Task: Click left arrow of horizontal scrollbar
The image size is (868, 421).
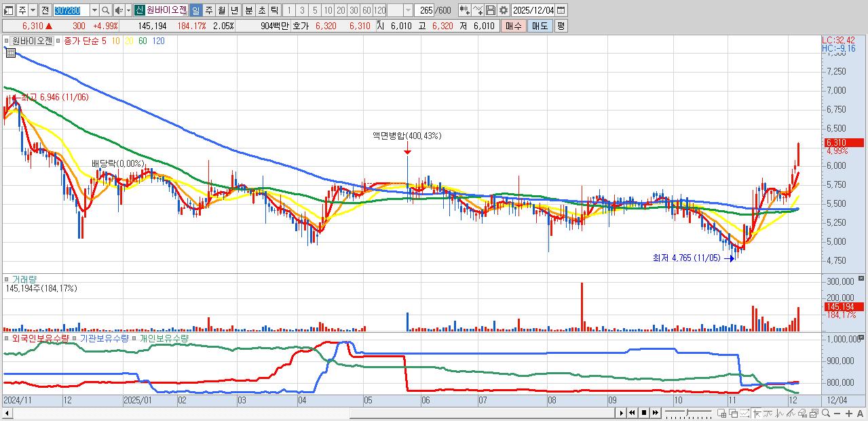Action: point(7,413)
